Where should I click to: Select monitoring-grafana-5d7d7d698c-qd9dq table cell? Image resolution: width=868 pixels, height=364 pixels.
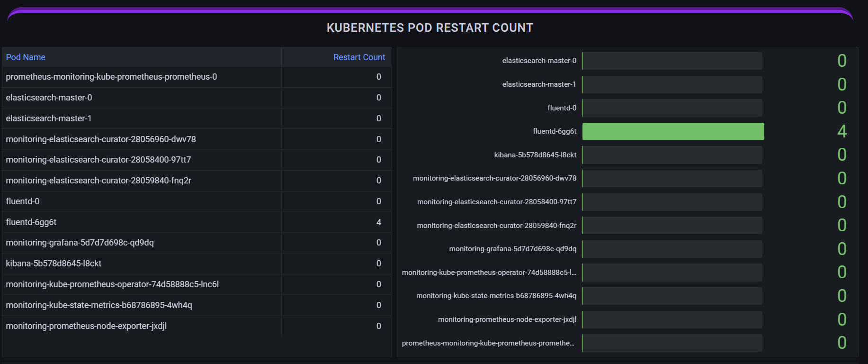click(80, 243)
